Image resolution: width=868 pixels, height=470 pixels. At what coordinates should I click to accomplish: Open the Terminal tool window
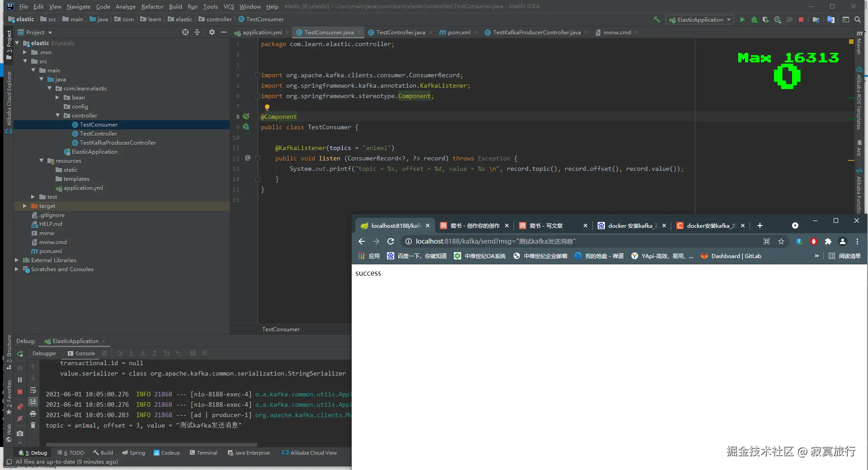point(203,452)
